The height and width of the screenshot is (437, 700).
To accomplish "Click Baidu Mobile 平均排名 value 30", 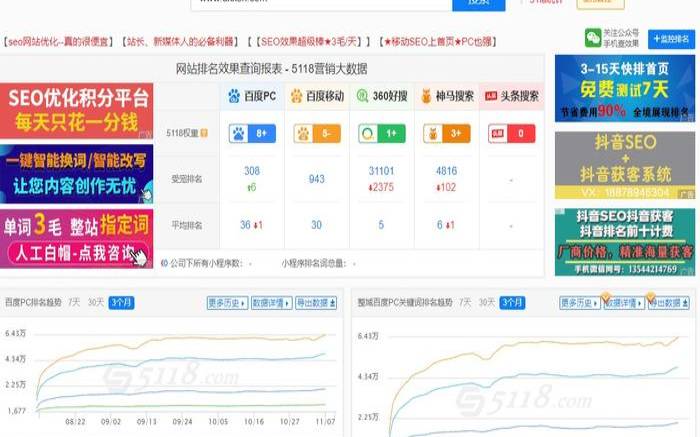I will point(317,225).
